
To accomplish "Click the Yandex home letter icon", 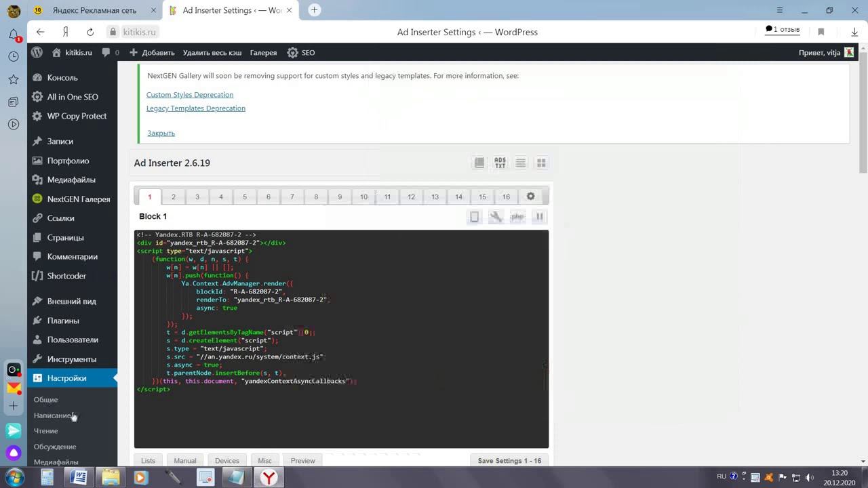I will pos(66,32).
